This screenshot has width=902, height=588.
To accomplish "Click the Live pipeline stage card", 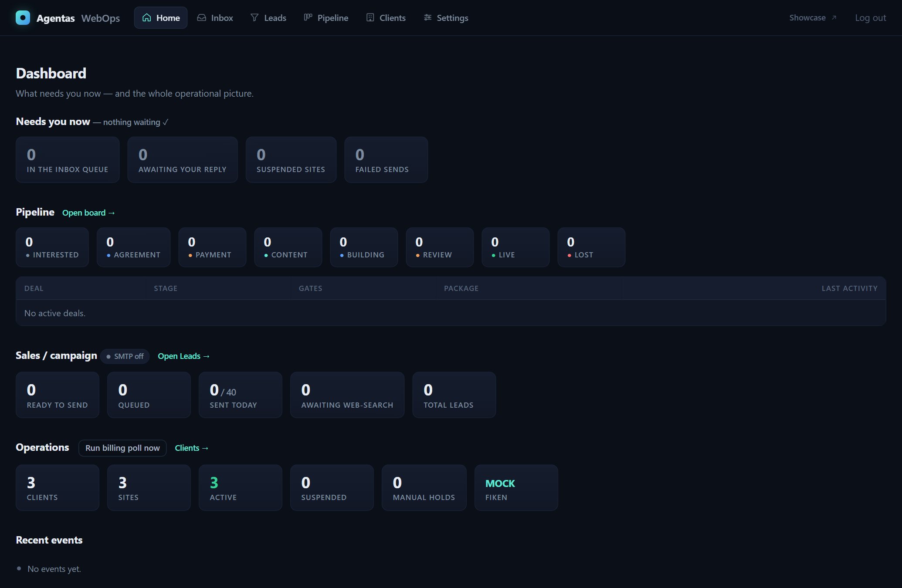I will 515,247.
